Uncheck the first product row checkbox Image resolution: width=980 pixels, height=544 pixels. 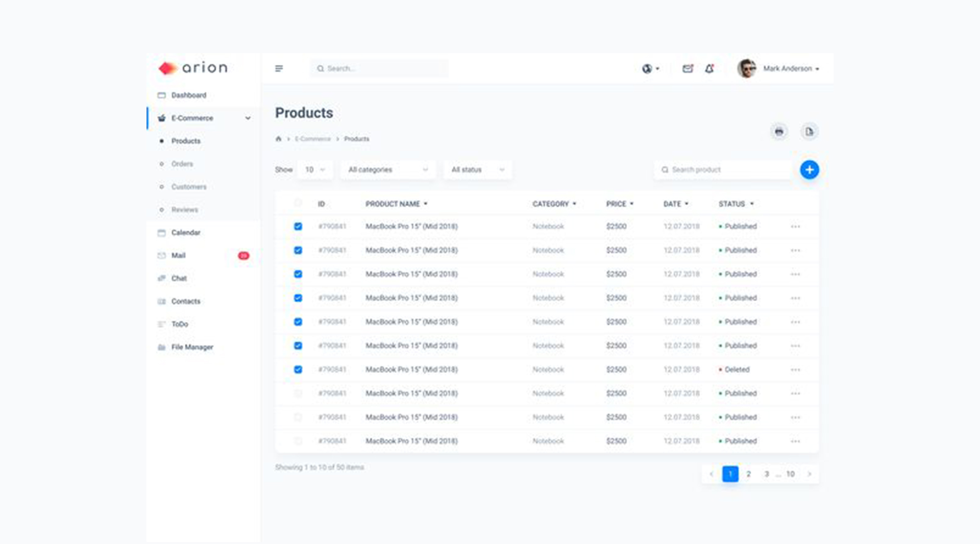coord(298,226)
